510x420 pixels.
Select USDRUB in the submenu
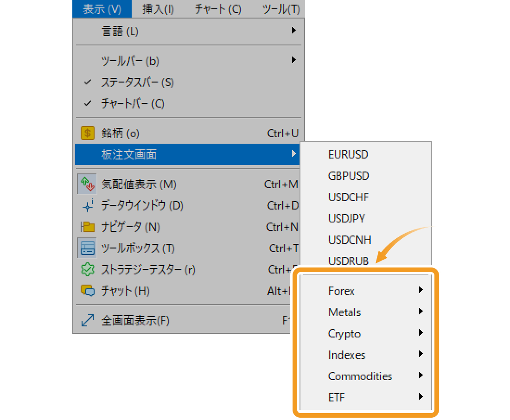366,261
